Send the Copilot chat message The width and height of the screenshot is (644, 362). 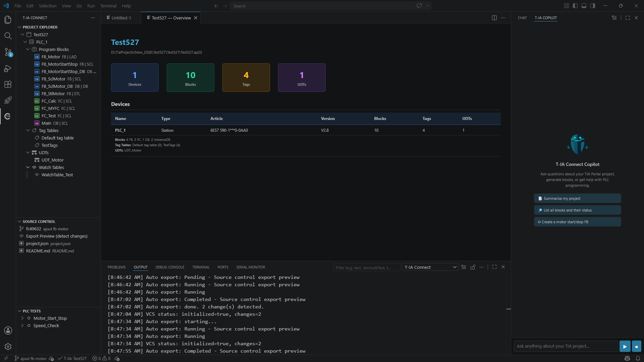click(625, 346)
